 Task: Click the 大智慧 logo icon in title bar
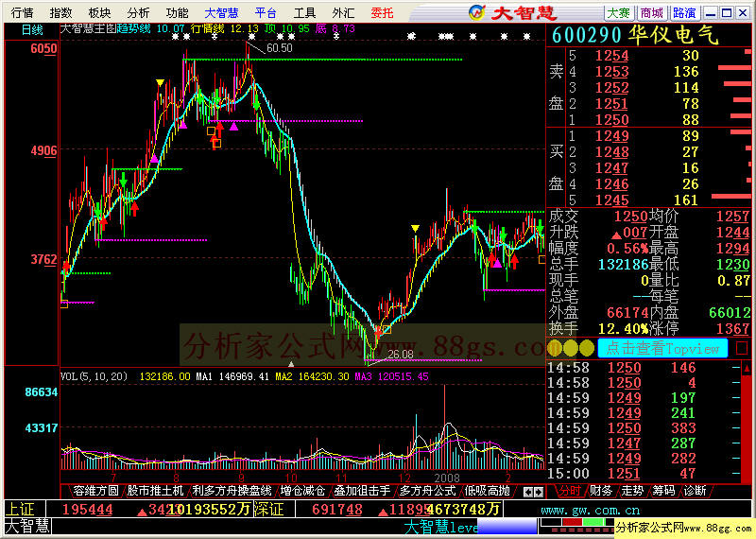[x=477, y=12]
